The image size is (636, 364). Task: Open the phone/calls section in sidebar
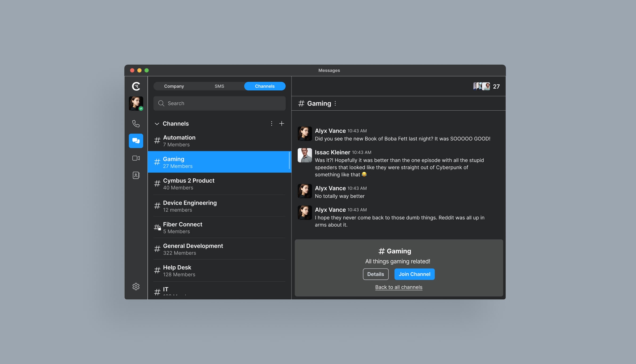coord(136,123)
